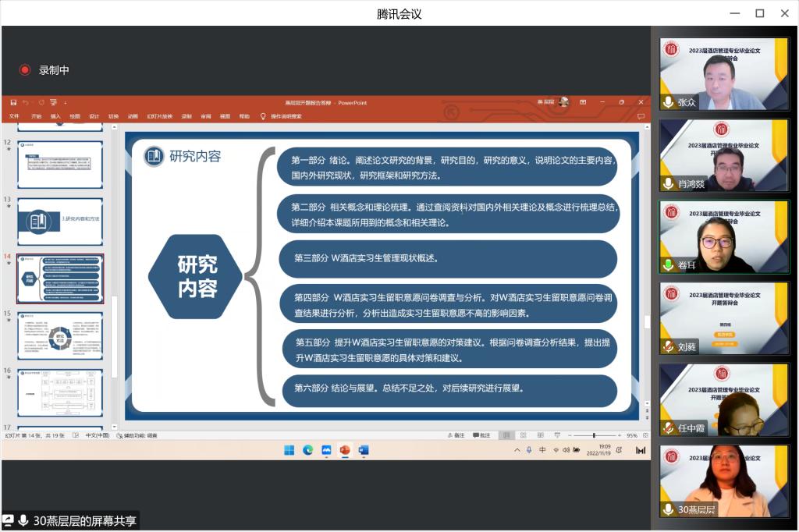Switch to the 幻灯片放映 tab
This screenshot has width=799, height=532.
tap(158, 116)
